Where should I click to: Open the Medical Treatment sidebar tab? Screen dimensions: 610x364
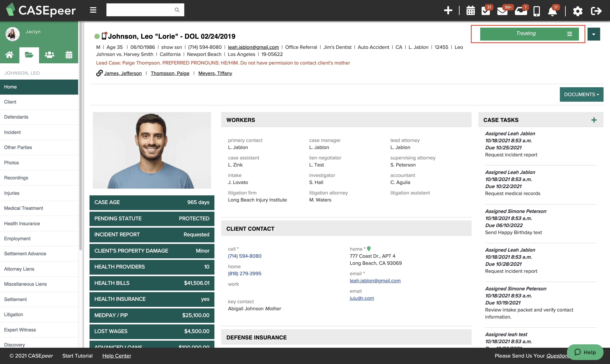pos(23,208)
